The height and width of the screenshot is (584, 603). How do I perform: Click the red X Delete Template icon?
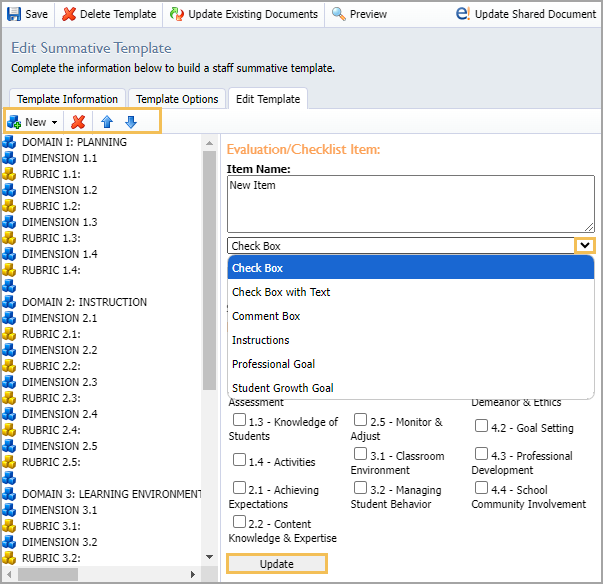pyautogui.click(x=69, y=14)
